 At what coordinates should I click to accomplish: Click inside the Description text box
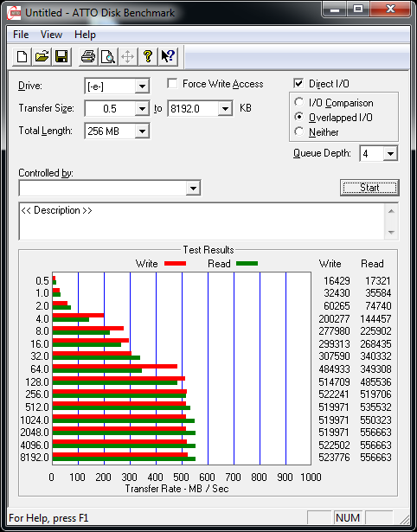(202, 221)
